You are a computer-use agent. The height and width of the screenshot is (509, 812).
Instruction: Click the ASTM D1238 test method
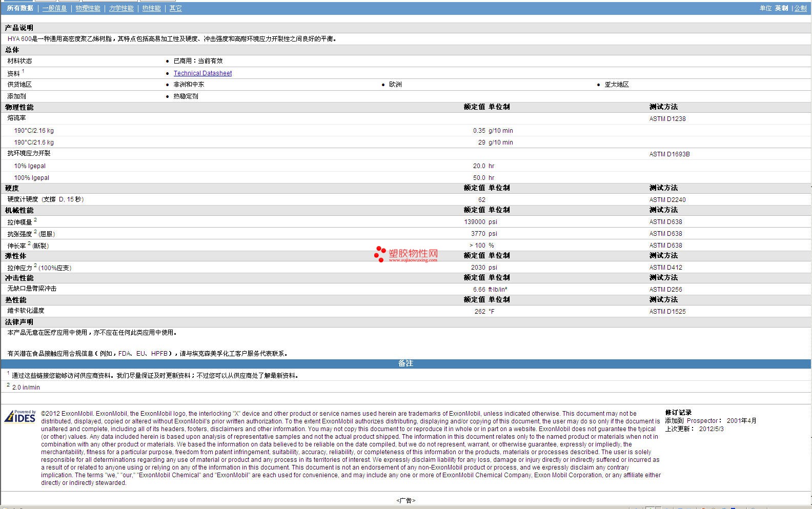coord(667,119)
